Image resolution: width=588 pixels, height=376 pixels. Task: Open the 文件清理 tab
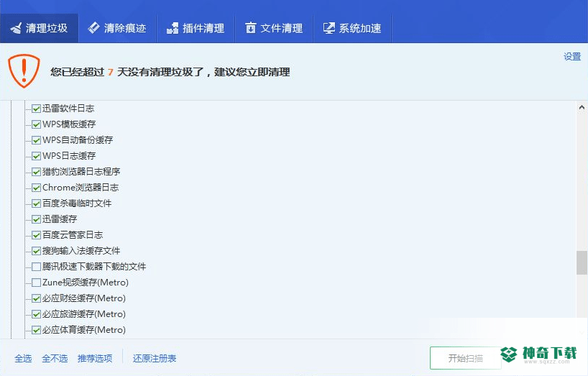[x=274, y=28]
